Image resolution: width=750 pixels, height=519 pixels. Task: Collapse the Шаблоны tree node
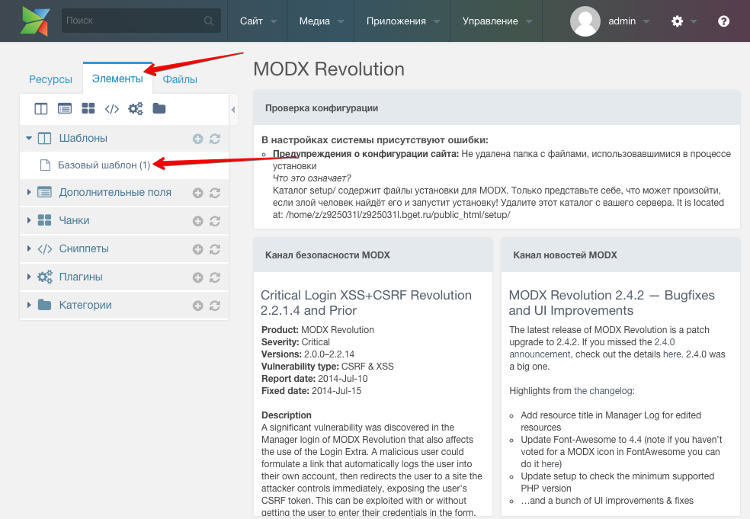pos(28,138)
